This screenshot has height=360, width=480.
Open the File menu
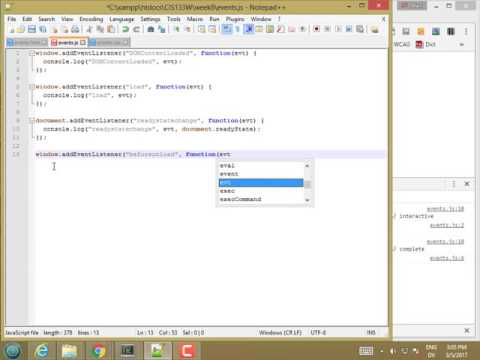pos(12,19)
